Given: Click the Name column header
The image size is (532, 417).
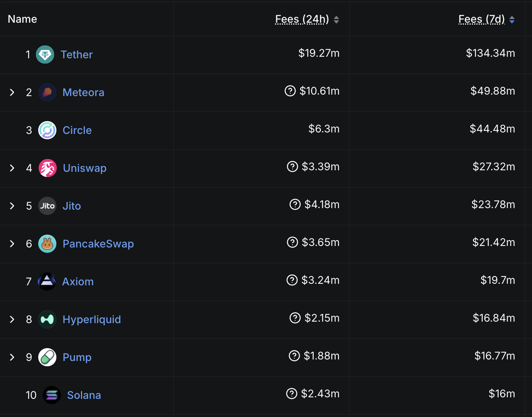Looking at the screenshot, I should tap(22, 19).
